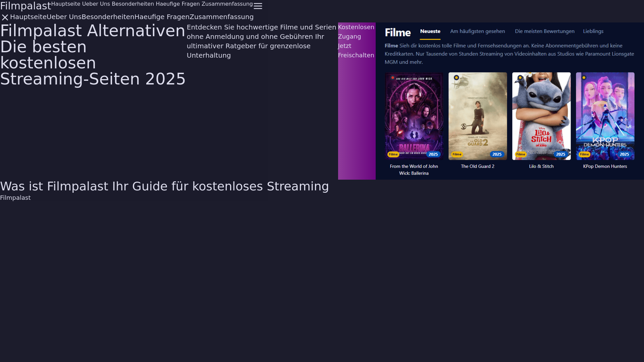Click the Filme badge on The Old Guard 2

[x=457, y=155]
